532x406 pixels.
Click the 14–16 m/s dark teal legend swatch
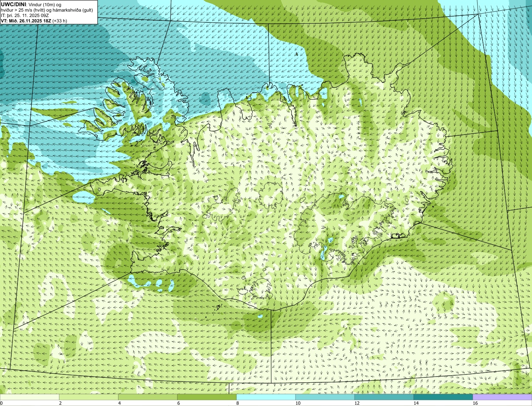443,397
